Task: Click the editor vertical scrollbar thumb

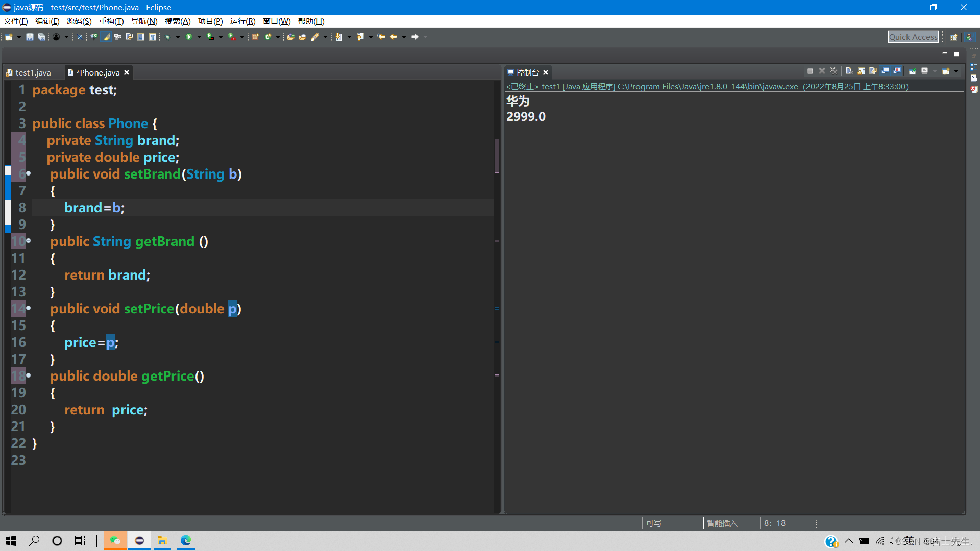Action: (x=497, y=156)
